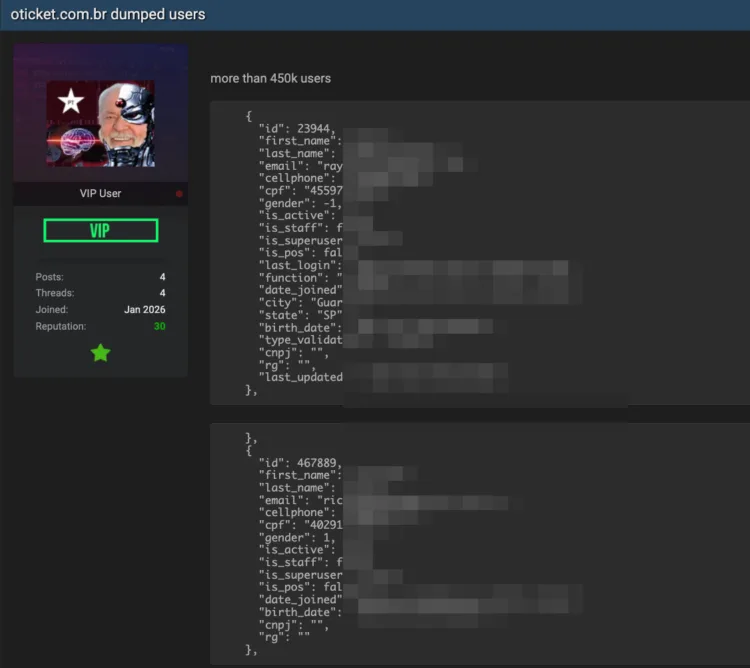Viewport: 750px width, 668px height.
Task: Click the line "id": 23944
Action: point(297,129)
